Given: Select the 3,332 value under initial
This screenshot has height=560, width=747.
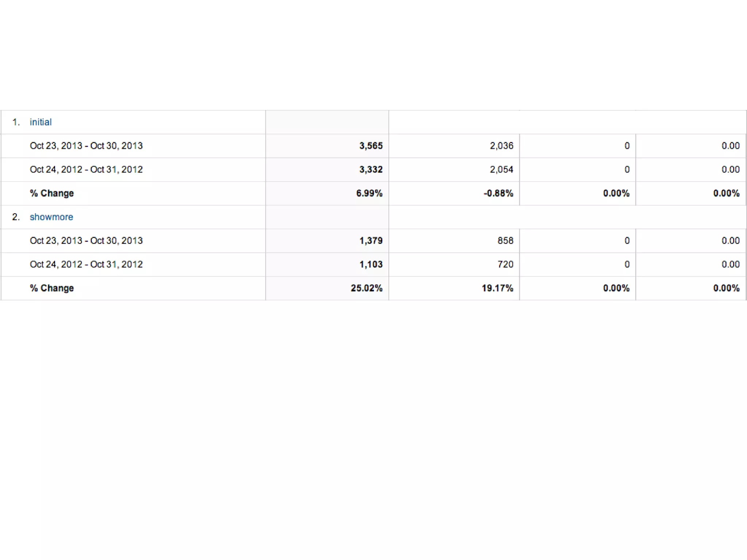Looking at the screenshot, I should click(371, 170).
